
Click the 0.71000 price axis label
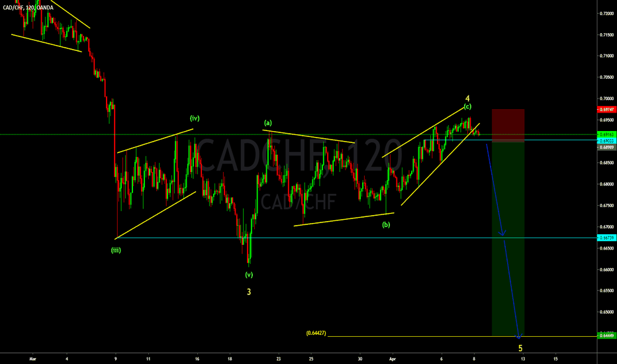click(606, 56)
